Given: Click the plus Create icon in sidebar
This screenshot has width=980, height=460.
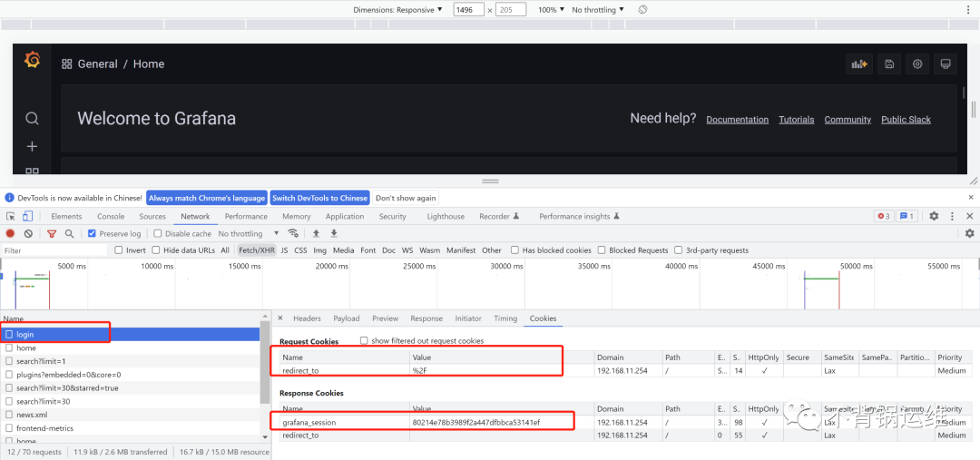Looking at the screenshot, I should (x=32, y=146).
